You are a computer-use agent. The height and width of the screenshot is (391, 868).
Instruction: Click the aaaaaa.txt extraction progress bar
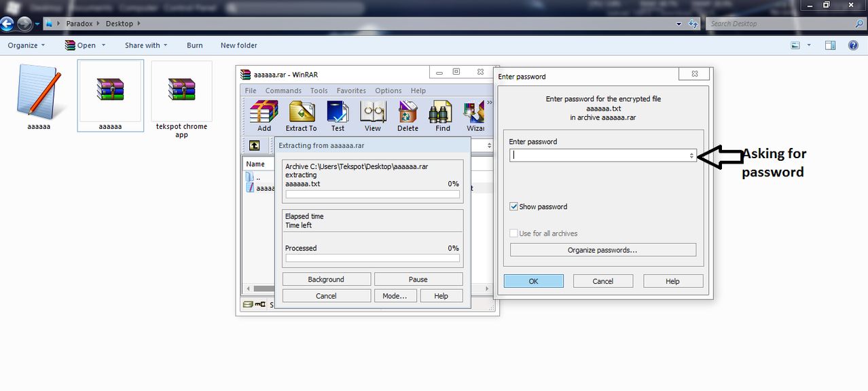(372, 194)
